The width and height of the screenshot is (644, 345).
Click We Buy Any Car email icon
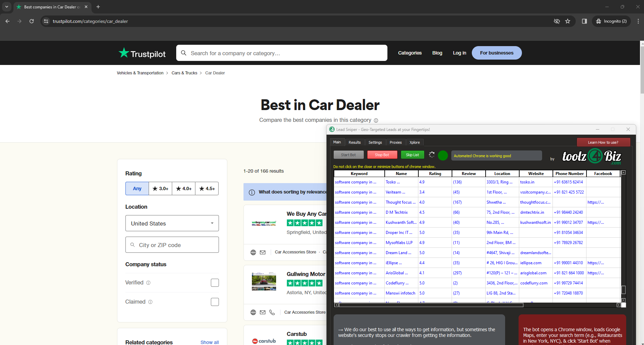tap(263, 252)
